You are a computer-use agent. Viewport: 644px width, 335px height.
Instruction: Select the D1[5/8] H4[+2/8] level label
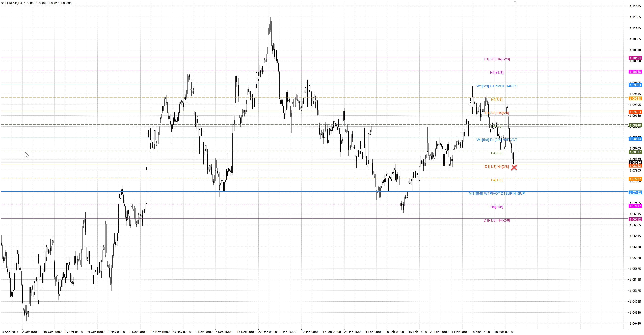click(496, 59)
